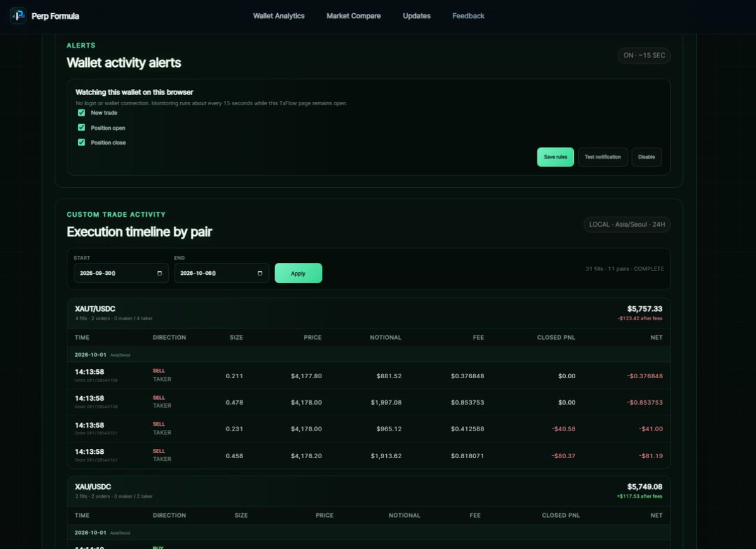Select size cell 0.211

click(x=234, y=376)
